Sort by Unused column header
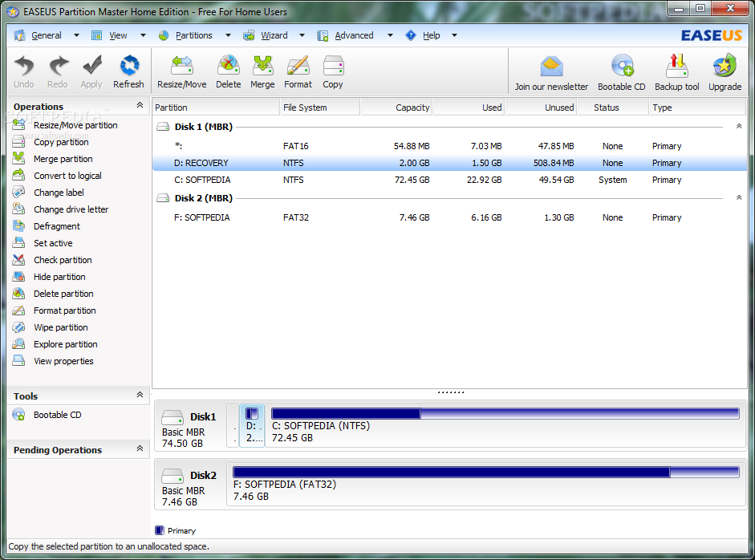The width and height of the screenshot is (755, 560). (x=542, y=108)
